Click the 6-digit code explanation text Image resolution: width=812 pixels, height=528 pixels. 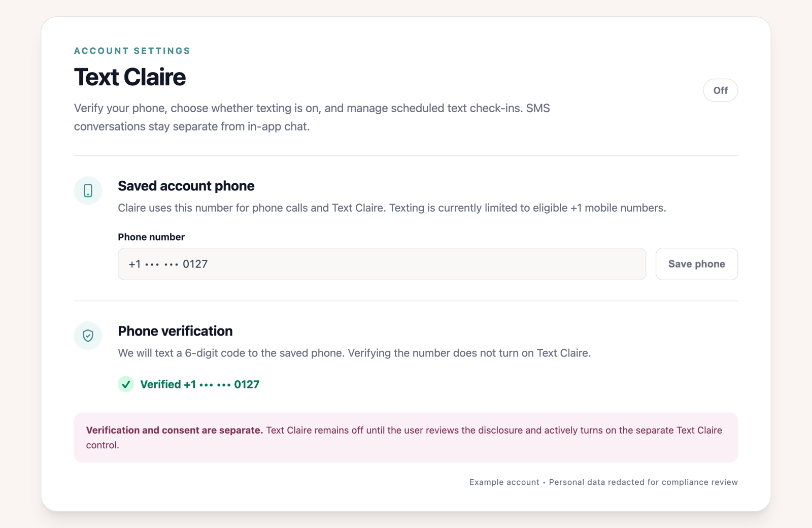coord(354,353)
